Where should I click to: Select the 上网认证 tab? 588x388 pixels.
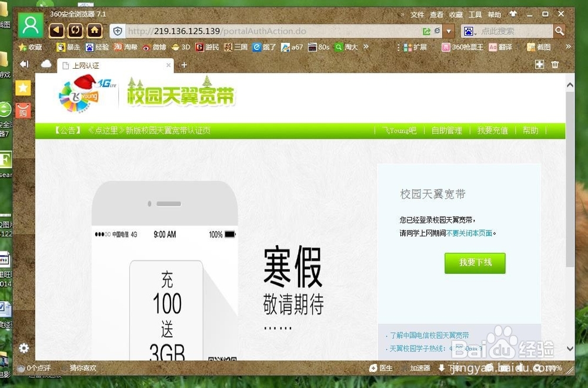pyautogui.click(x=115, y=66)
